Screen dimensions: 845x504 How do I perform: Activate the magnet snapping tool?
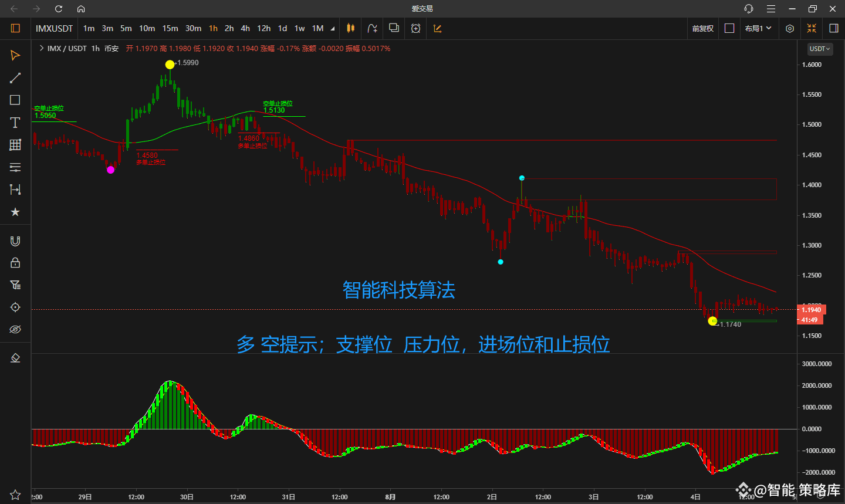click(15, 240)
